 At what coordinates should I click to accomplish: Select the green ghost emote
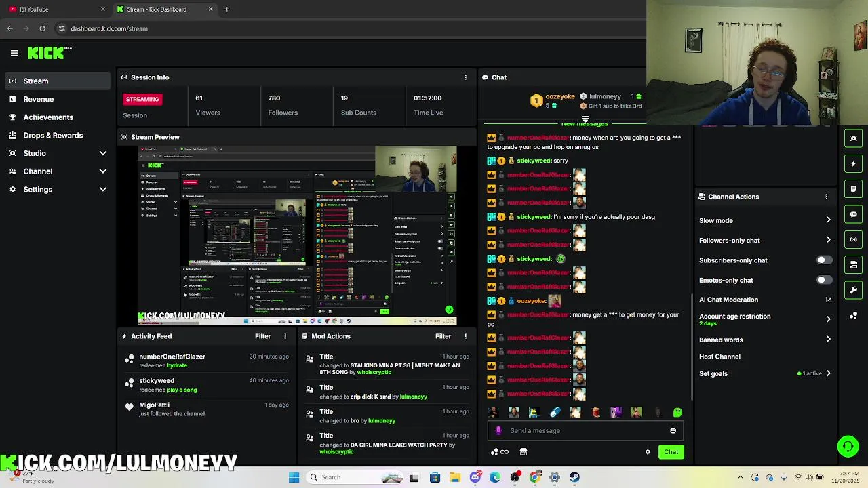coord(677,412)
